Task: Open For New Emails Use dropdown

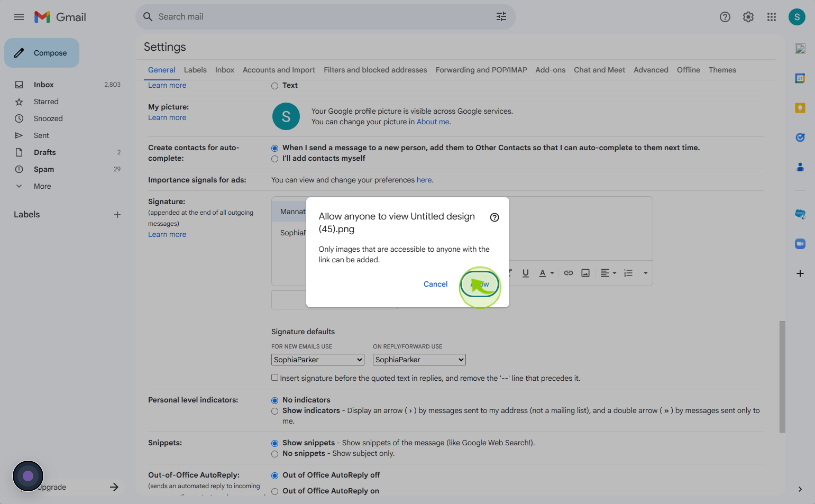Action: click(318, 360)
